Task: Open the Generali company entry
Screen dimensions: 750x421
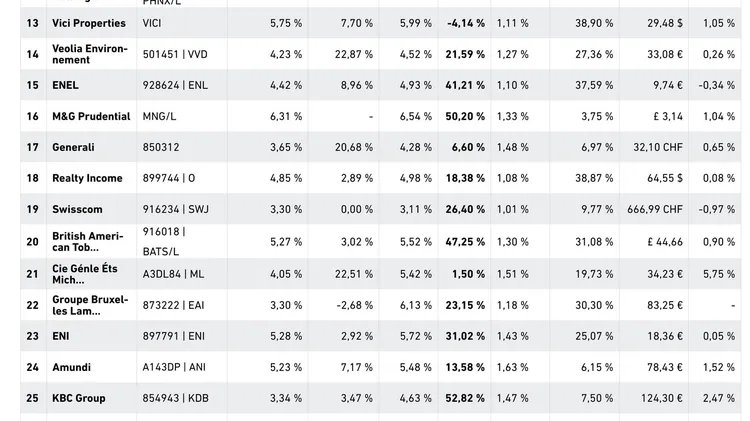Action: coord(73,148)
